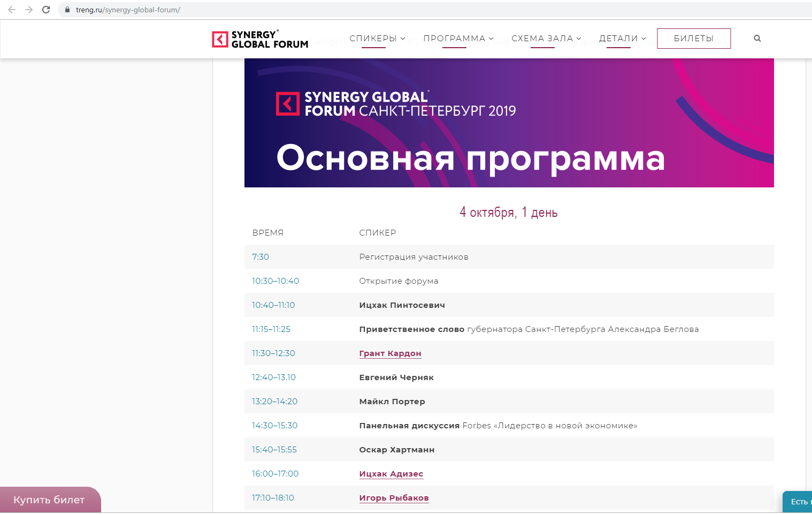The image size is (812, 514).
Task: Click the Купить билет button
Action: 50,500
